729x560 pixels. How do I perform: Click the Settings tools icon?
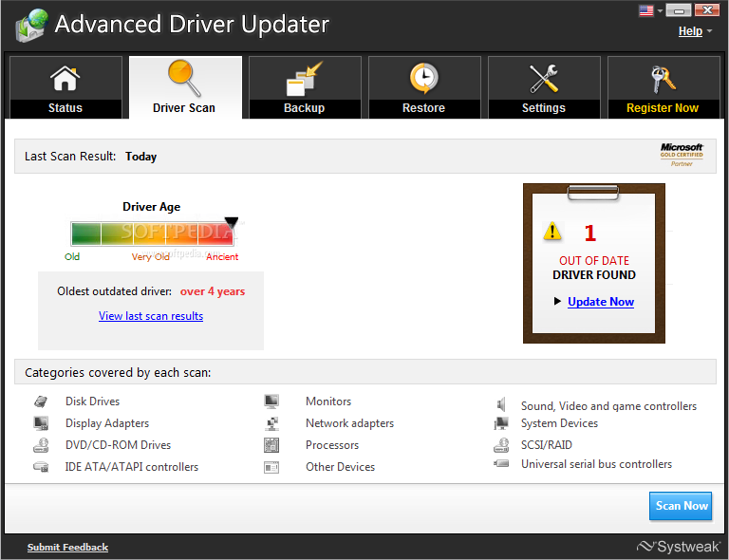coord(544,78)
